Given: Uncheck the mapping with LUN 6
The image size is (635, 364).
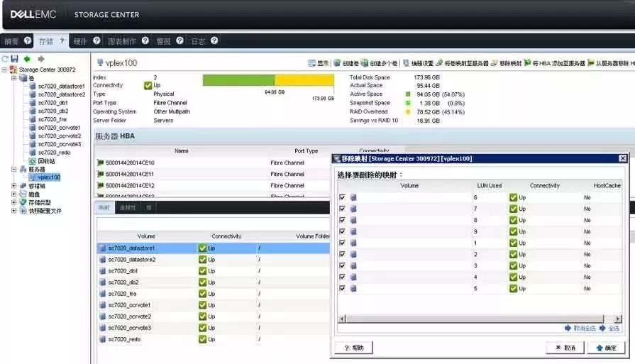Looking at the screenshot, I should (343, 197).
